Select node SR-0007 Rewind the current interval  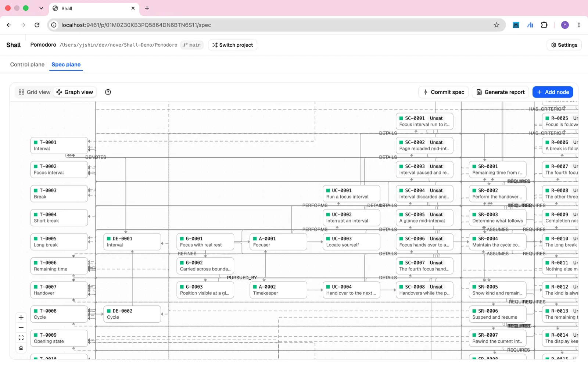(498, 338)
